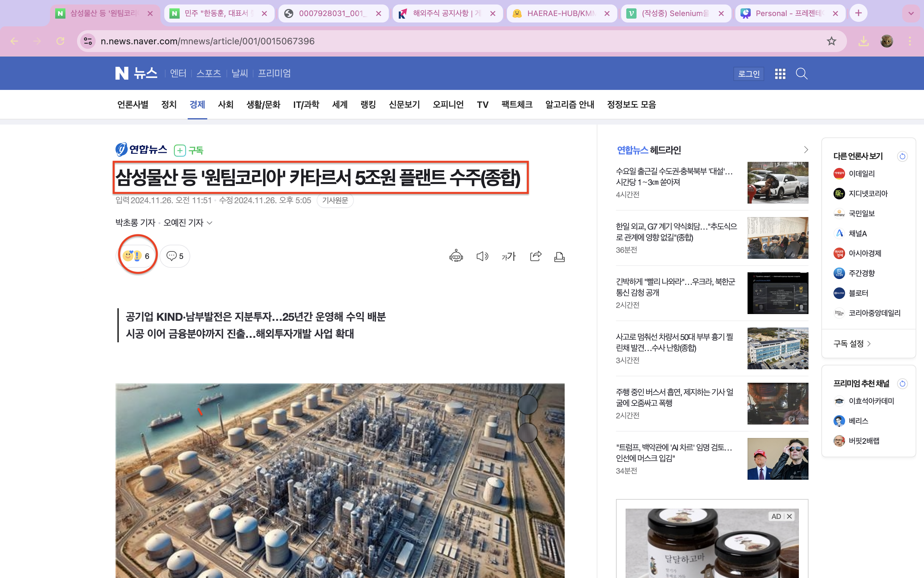Viewport: 924px width, 578px height.
Task: Go to the 프리미엄 section
Action: pos(274,73)
